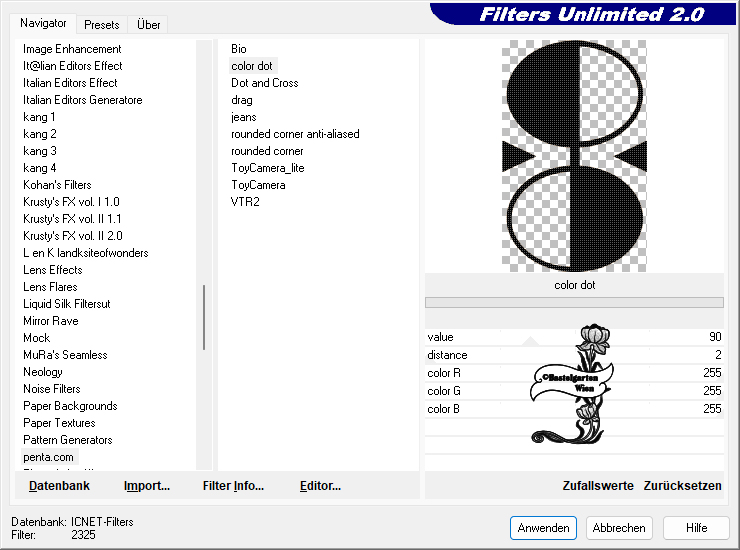Select It@lian Editors Effect category
This screenshot has width=740, height=550.
coord(72,66)
